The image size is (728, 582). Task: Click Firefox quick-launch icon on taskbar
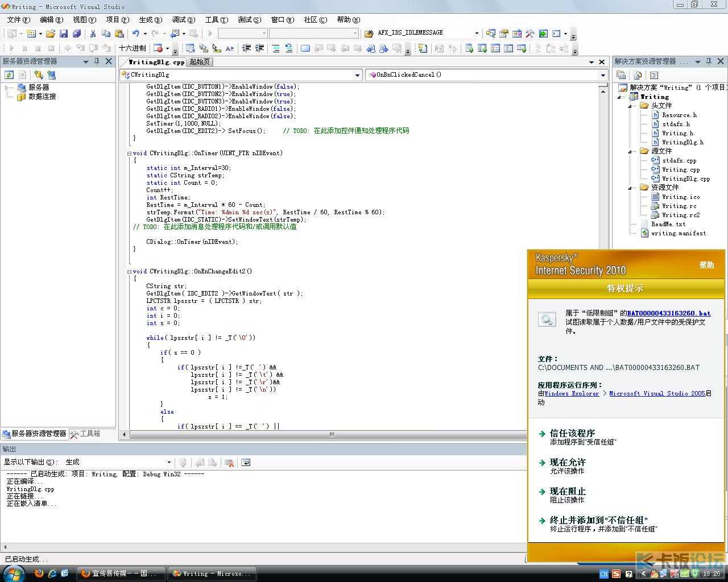39,573
